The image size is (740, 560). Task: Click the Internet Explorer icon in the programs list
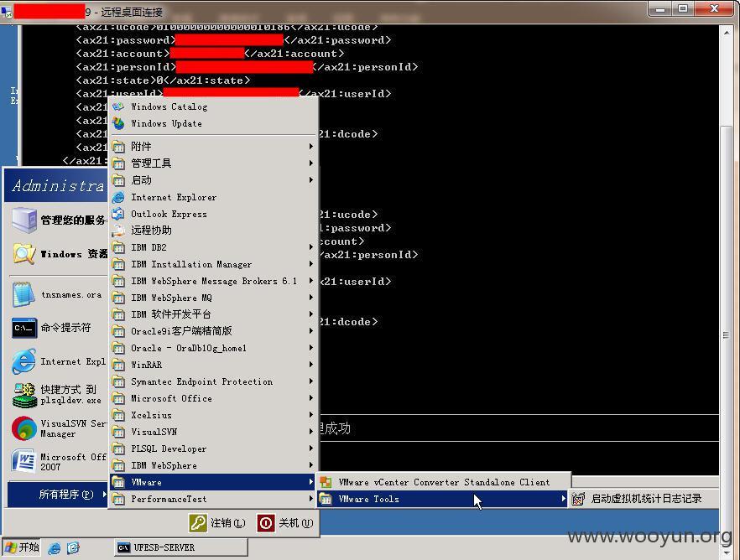tap(118, 197)
